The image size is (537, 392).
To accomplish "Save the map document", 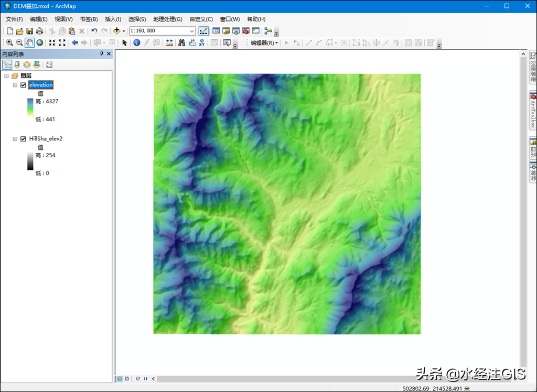I will (x=29, y=31).
